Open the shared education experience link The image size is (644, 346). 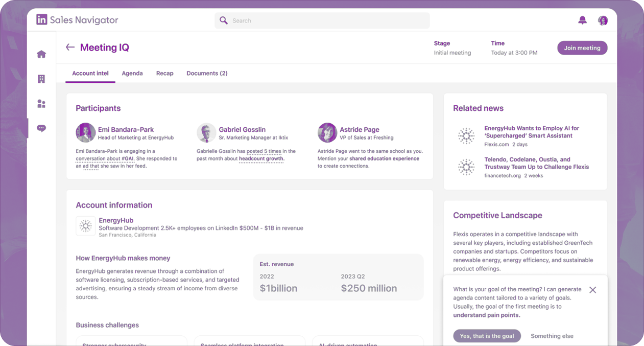(384, 158)
